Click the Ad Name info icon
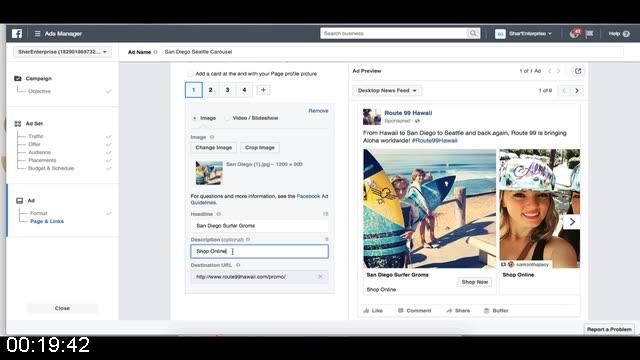The width and height of the screenshot is (640, 360). pos(156,52)
